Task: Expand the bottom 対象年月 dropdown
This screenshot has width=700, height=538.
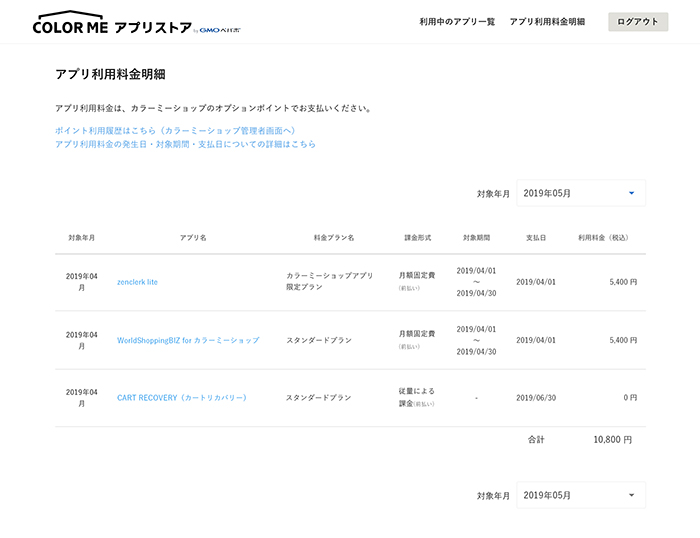Action: (x=581, y=495)
